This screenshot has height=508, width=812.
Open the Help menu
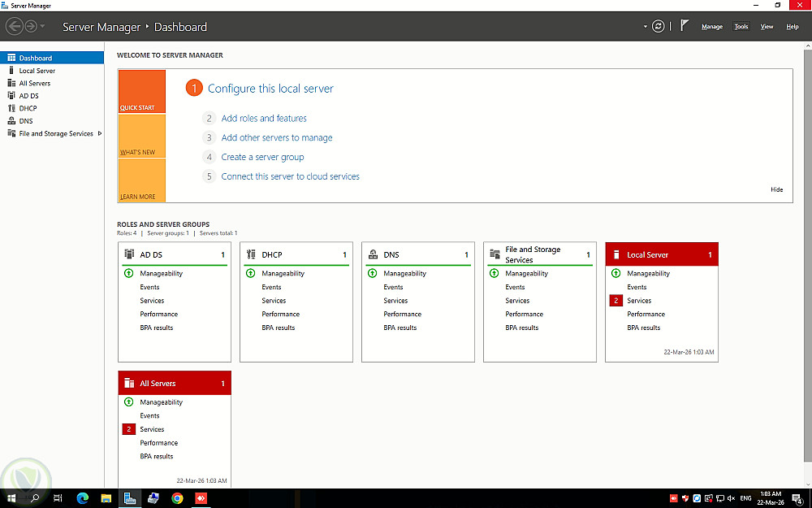click(x=793, y=27)
